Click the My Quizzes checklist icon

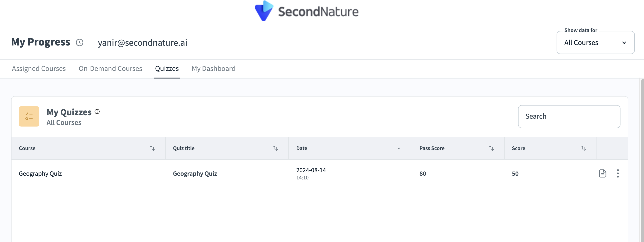29,116
